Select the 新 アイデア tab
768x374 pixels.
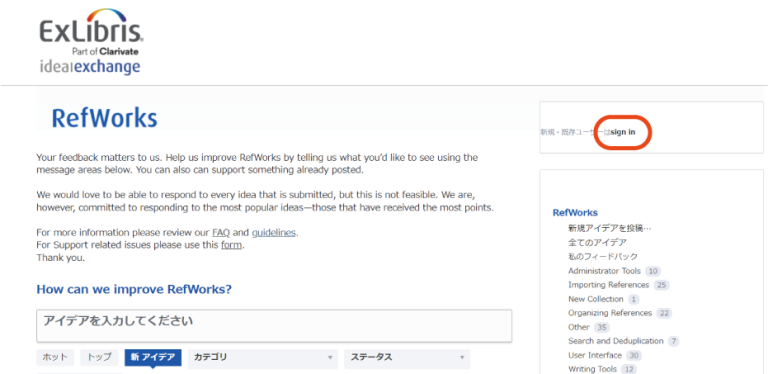(x=153, y=357)
